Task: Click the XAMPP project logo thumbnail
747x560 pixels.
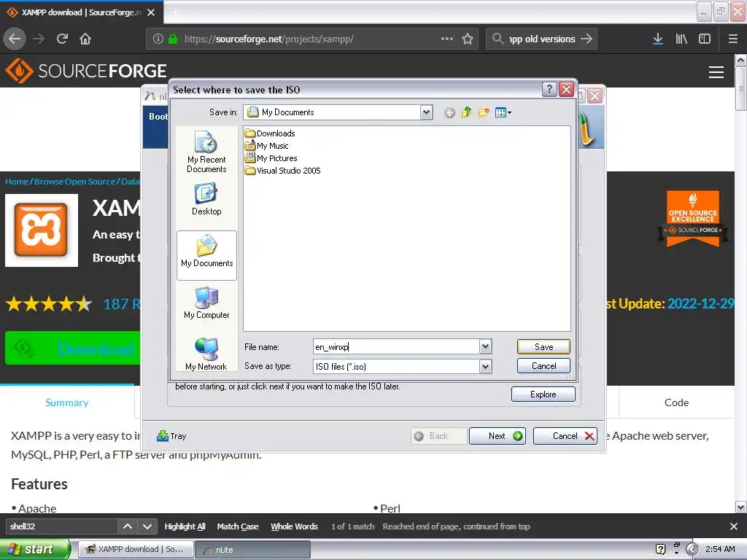Action: (x=42, y=230)
